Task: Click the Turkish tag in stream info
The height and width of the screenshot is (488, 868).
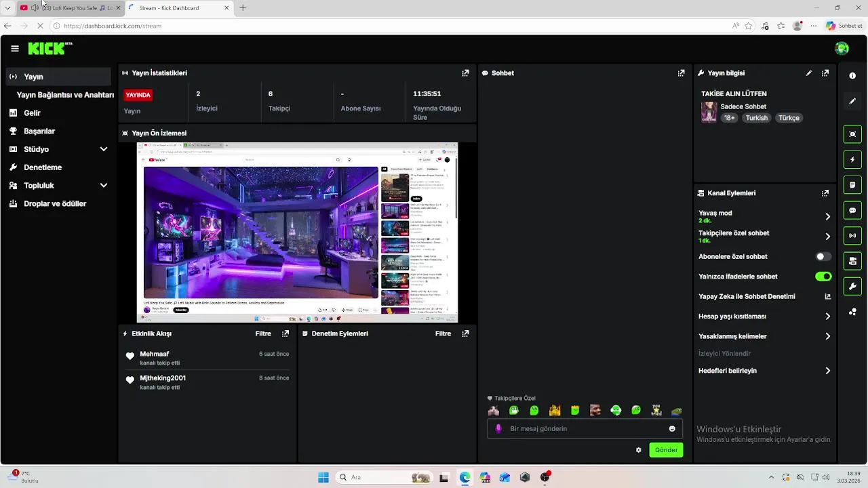Action: pos(757,118)
